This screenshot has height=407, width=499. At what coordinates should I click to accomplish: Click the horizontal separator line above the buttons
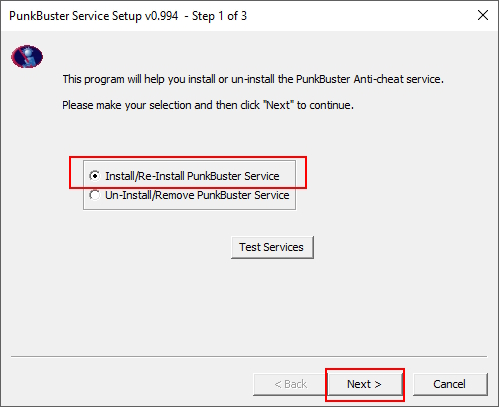[249, 356]
